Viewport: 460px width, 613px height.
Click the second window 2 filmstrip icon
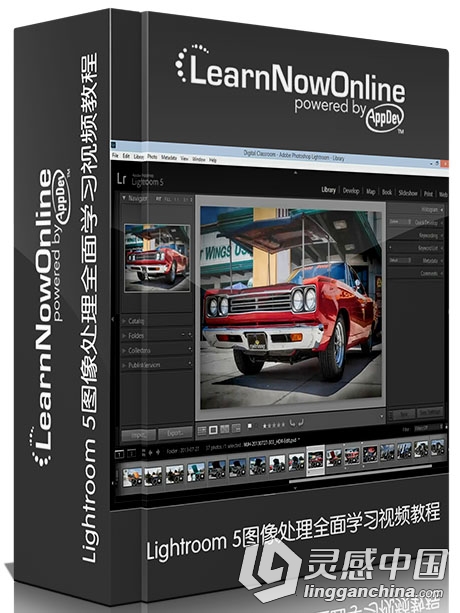pyautogui.click(x=132, y=453)
